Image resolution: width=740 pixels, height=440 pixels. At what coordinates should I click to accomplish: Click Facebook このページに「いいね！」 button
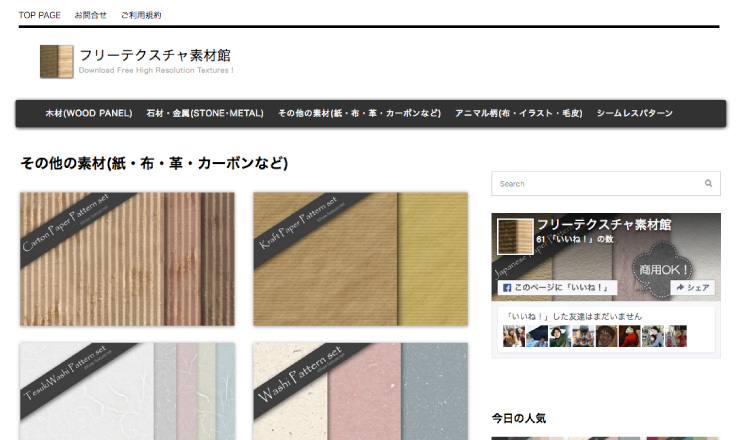coord(557,288)
